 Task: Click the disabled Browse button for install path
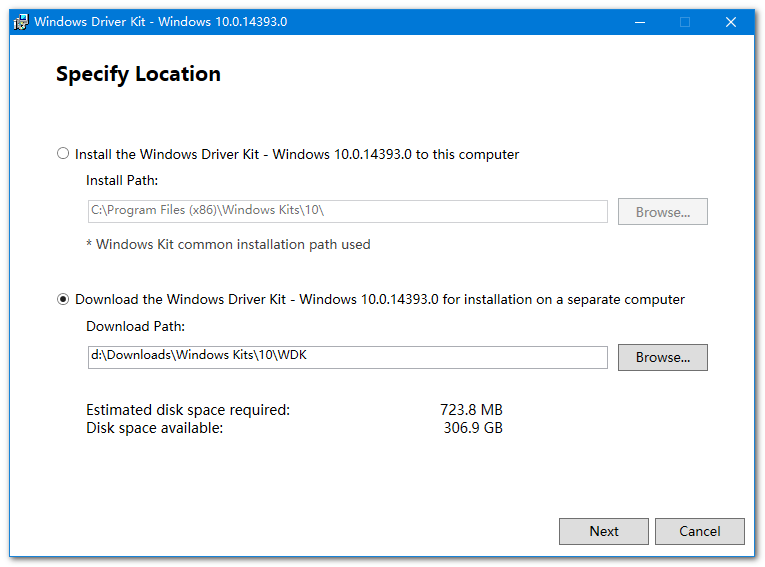(663, 212)
